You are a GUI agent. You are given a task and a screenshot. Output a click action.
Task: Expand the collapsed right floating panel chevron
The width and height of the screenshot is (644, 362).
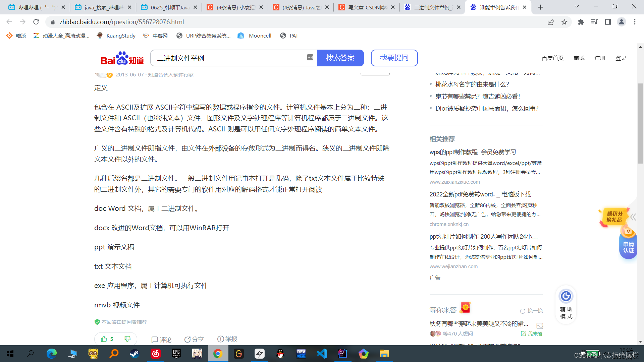coord(633,217)
